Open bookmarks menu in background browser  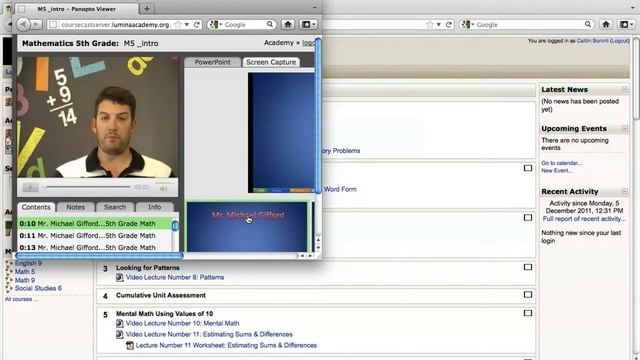coord(627,24)
